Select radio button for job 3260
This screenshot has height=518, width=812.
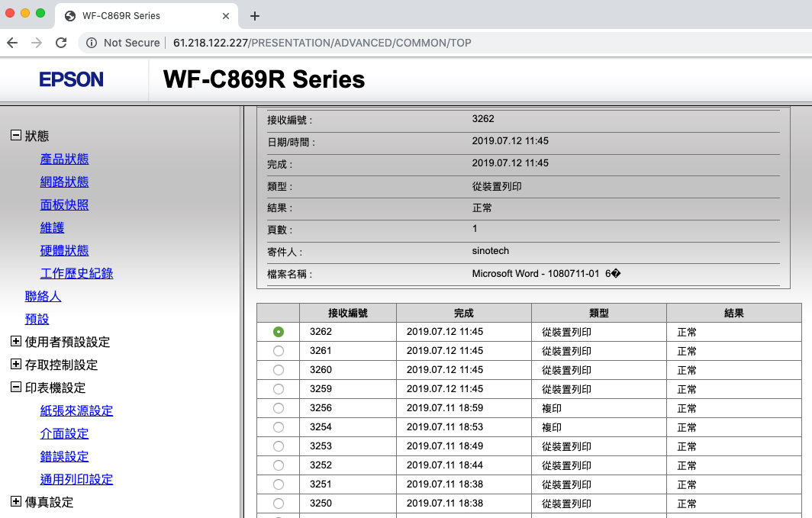pos(279,370)
